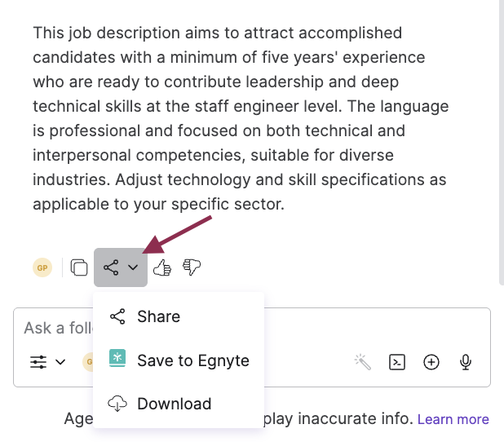Image resolution: width=504 pixels, height=442 pixels.
Task: Choose Save to Egnyte menu option
Action: click(x=192, y=360)
